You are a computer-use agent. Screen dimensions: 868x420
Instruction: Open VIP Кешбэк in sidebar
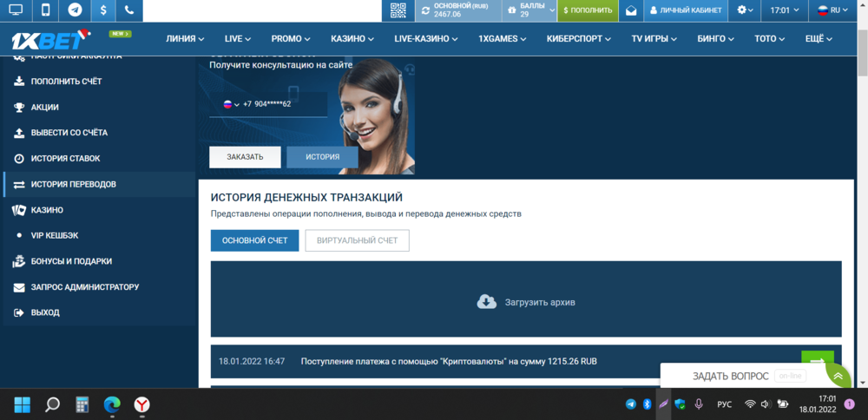pyautogui.click(x=99, y=235)
